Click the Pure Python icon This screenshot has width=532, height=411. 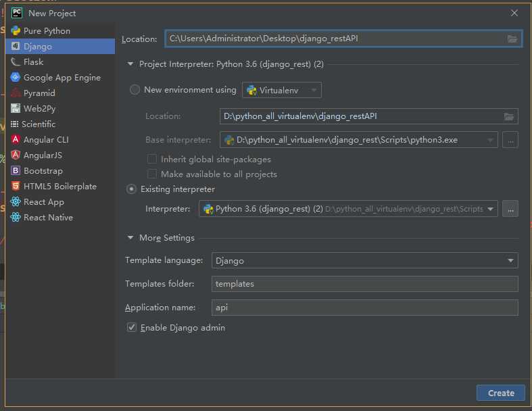tap(16, 31)
